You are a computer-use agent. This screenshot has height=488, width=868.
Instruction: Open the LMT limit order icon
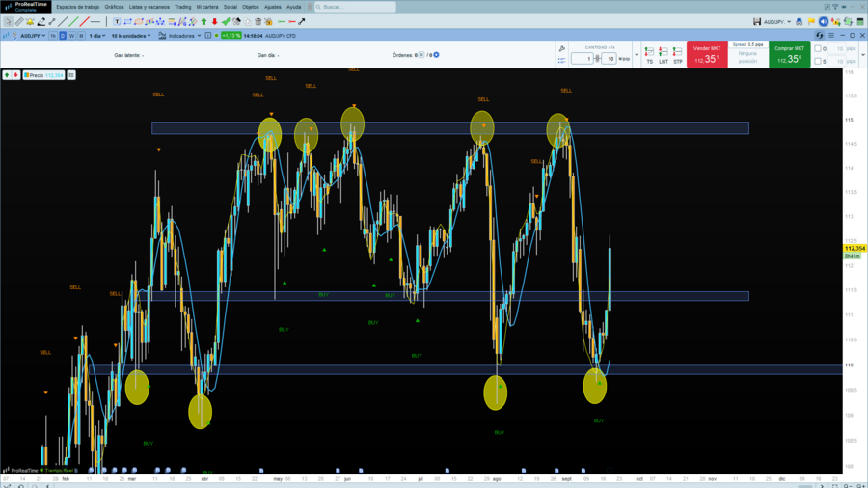click(664, 55)
